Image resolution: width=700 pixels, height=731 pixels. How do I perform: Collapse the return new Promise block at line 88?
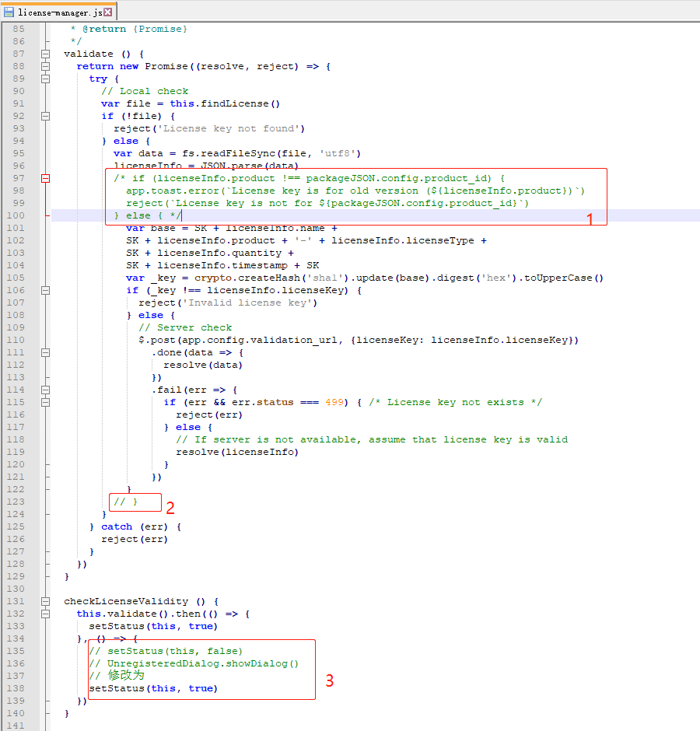(x=45, y=67)
